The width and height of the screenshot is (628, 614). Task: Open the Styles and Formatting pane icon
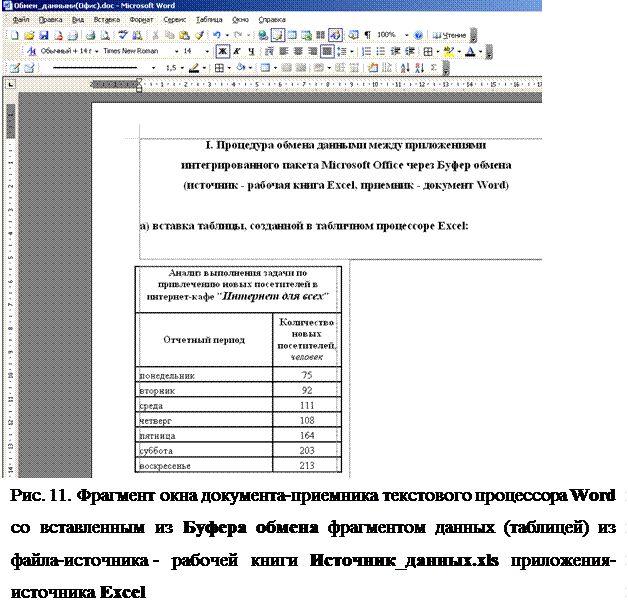pos(31,51)
